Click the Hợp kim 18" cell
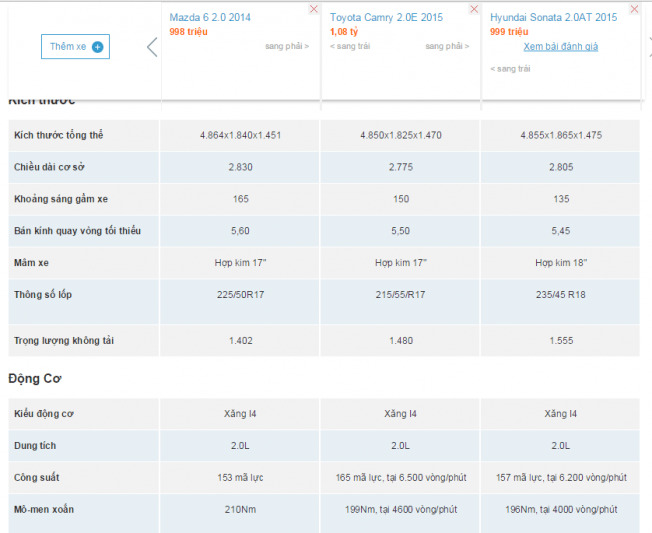The width and height of the screenshot is (652, 533). (561, 263)
